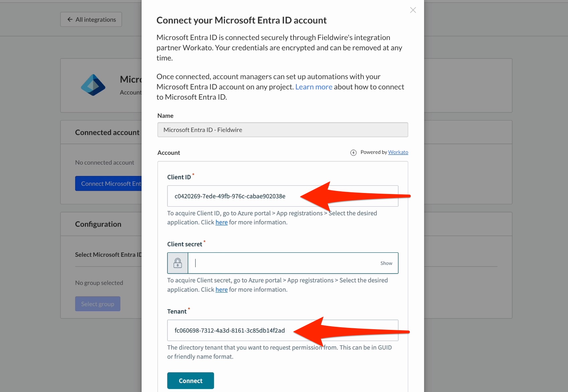Click the 'No connected account' text
The image size is (568, 392).
point(105,163)
